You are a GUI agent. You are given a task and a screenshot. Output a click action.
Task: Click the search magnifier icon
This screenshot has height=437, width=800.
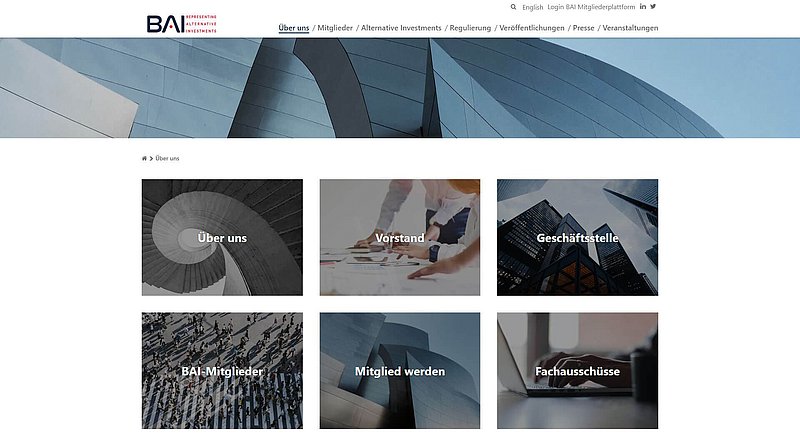(513, 7)
